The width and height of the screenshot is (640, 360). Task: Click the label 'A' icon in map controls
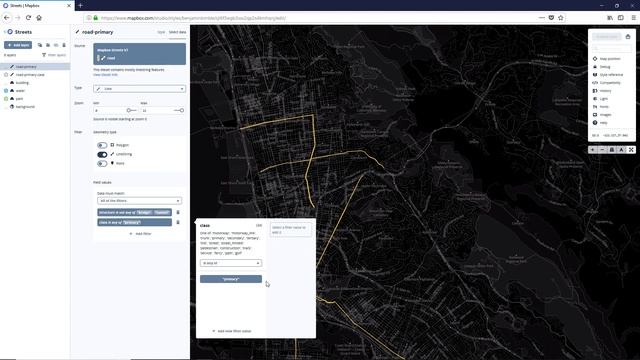tap(621, 150)
